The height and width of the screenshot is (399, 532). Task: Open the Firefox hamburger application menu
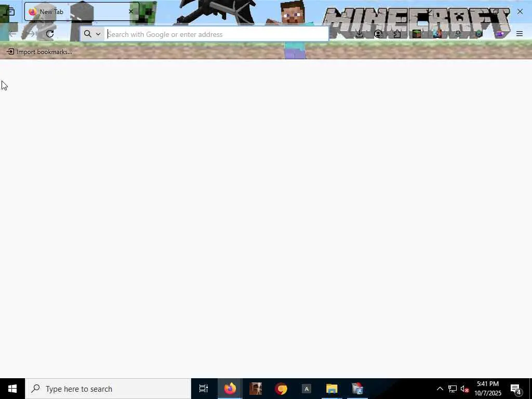tap(520, 34)
